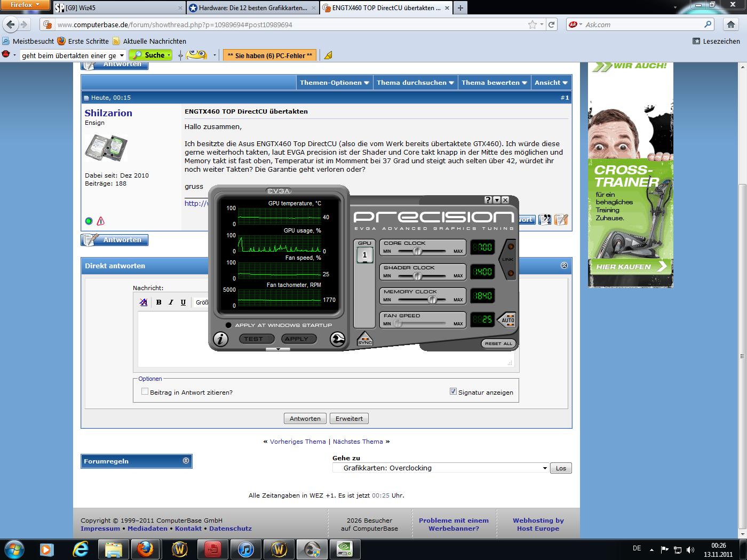Switch to Hardware: Die 12 besten Grafikkarten tab
The width and height of the screenshot is (747, 560).
(x=252, y=8)
